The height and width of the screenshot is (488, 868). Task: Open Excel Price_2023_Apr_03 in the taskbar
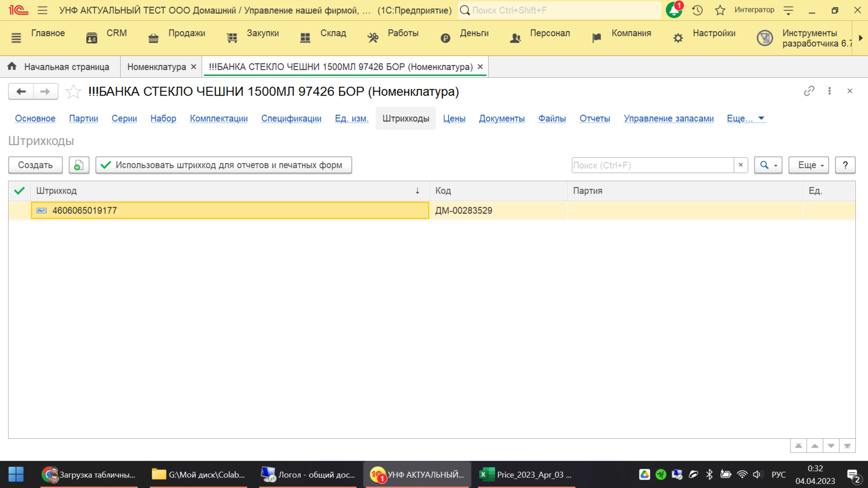pos(526,475)
